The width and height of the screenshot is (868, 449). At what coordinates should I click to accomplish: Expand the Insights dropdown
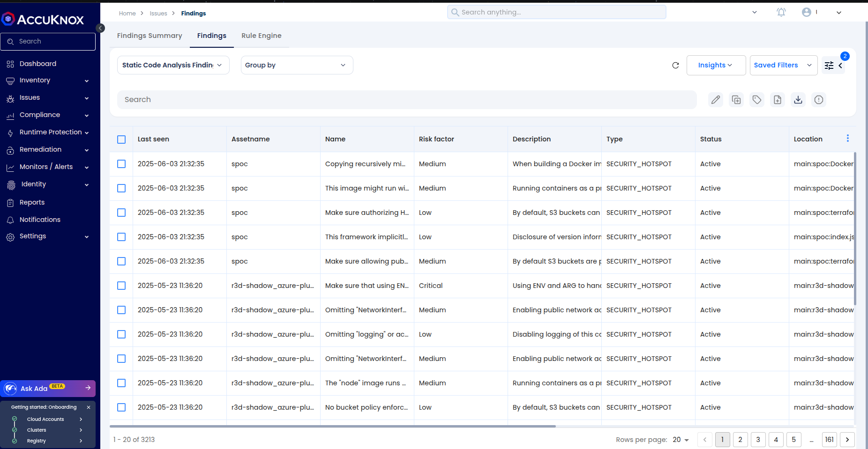tap(716, 65)
